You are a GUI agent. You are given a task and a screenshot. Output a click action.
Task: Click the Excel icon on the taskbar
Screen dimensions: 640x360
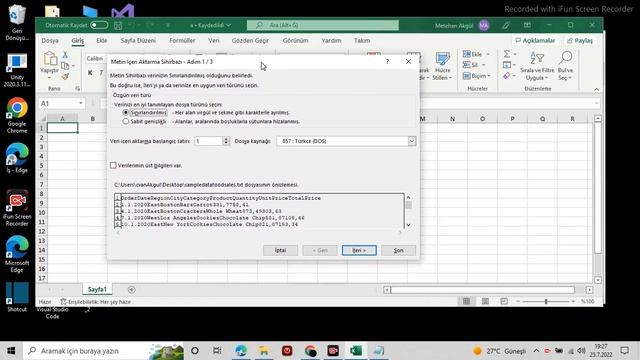click(356, 351)
